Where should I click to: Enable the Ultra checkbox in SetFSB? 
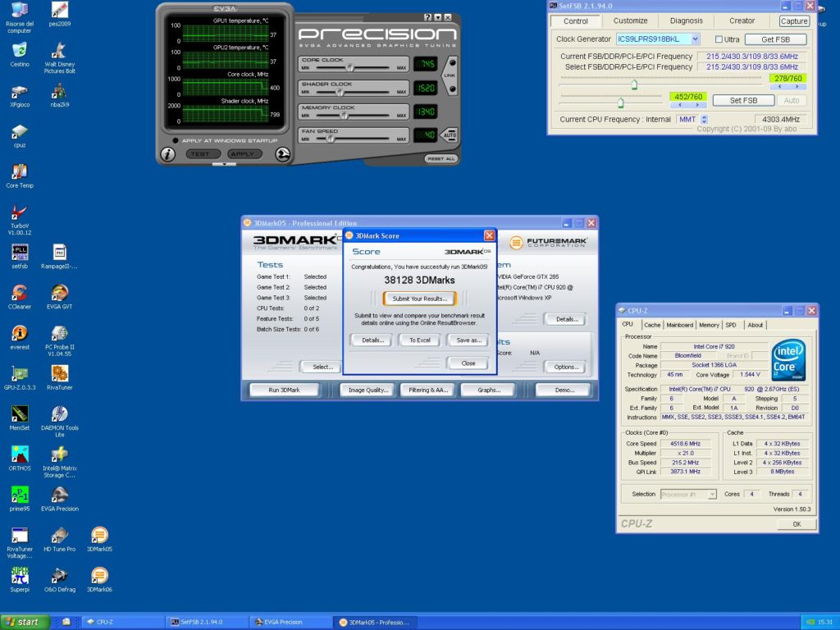(719, 39)
